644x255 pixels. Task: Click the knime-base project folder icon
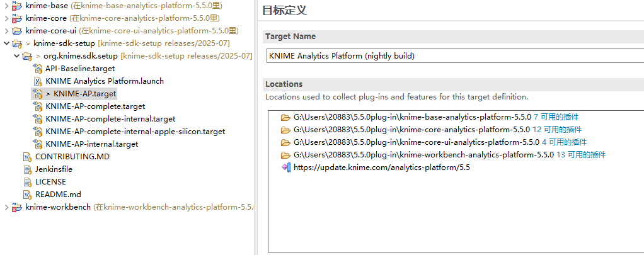(x=17, y=6)
